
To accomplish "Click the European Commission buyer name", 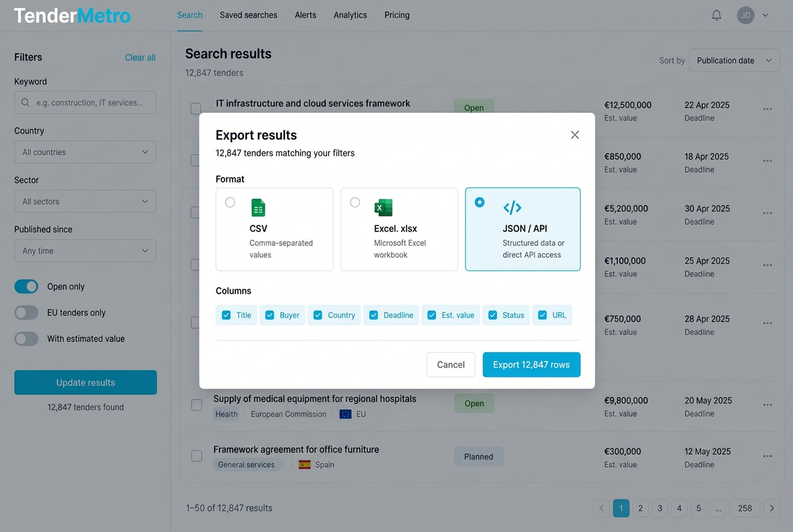I will (289, 414).
